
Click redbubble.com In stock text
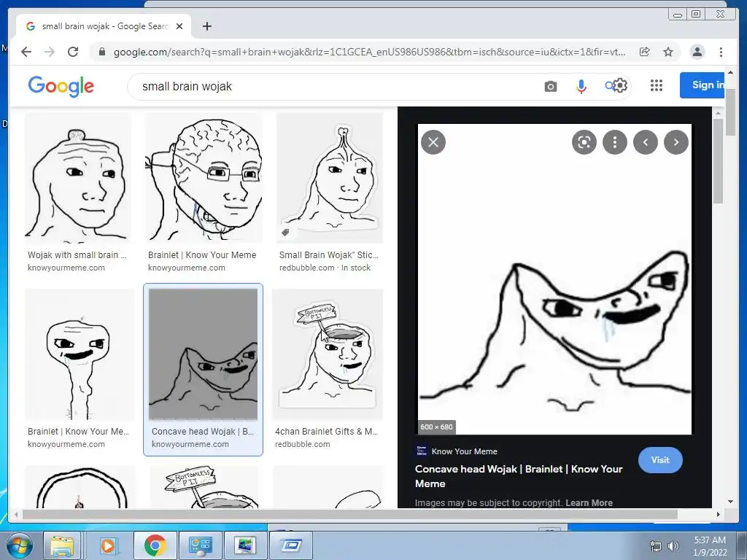325,268
